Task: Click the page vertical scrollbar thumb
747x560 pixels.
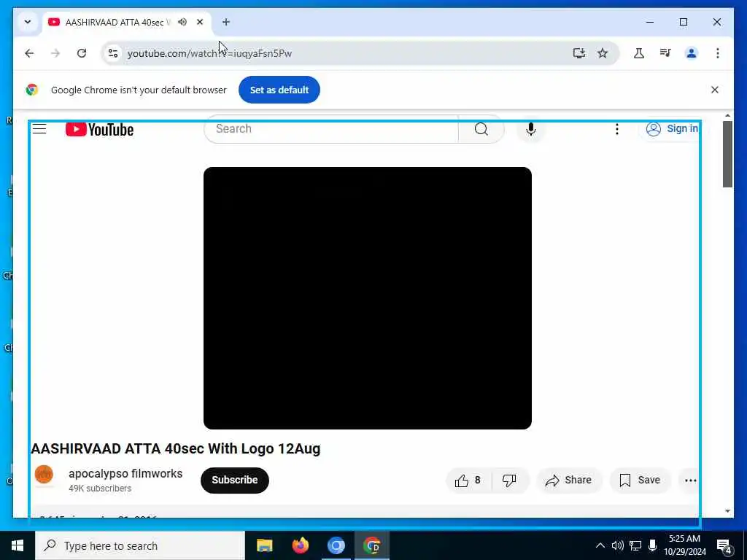Action: point(727,155)
